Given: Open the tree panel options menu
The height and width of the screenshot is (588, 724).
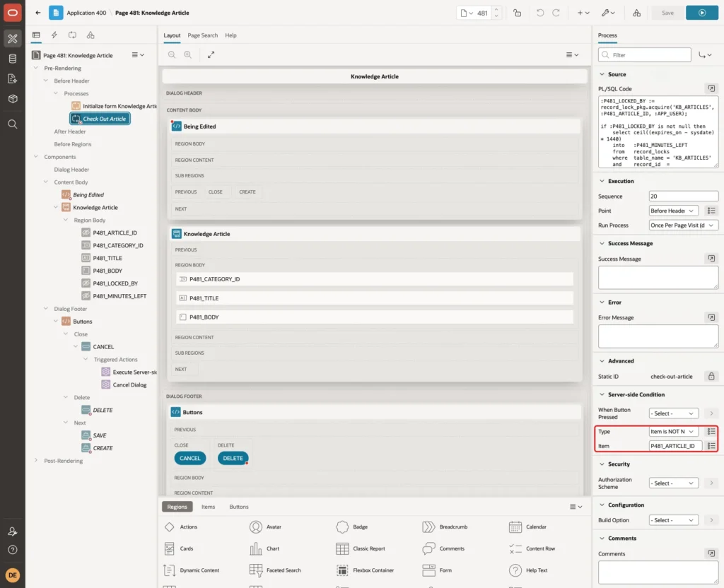Looking at the screenshot, I should click(x=138, y=55).
